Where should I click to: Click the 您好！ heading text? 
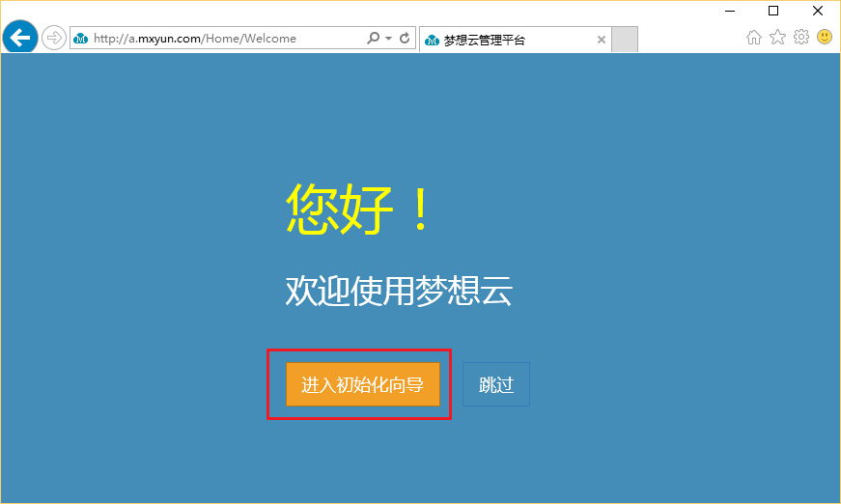(358, 210)
